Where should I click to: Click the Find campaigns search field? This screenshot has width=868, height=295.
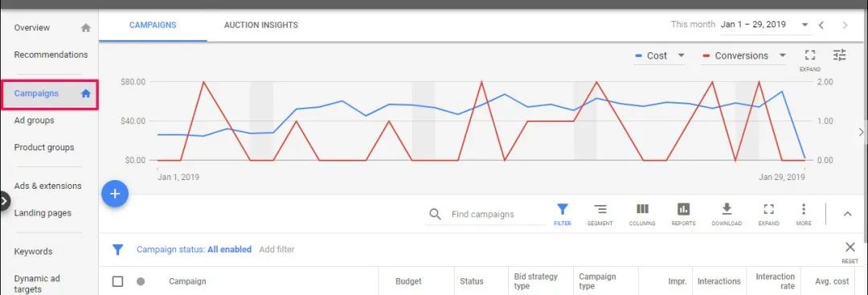click(x=485, y=214)
